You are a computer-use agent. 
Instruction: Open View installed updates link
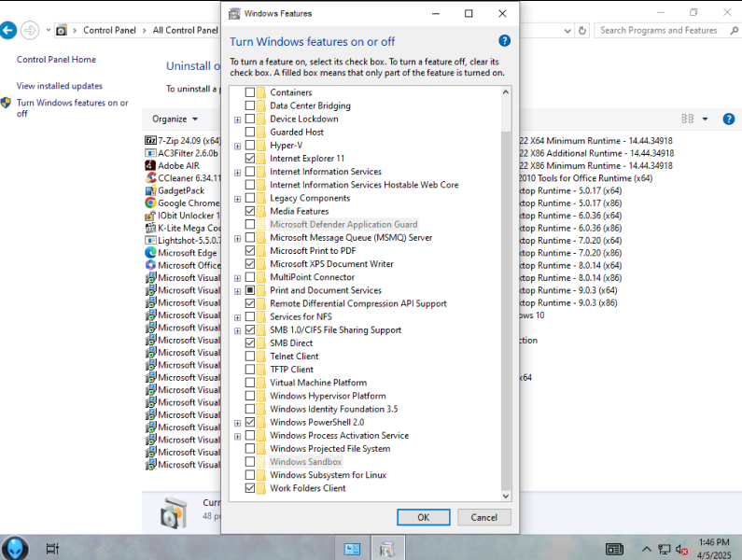point(60,86)
